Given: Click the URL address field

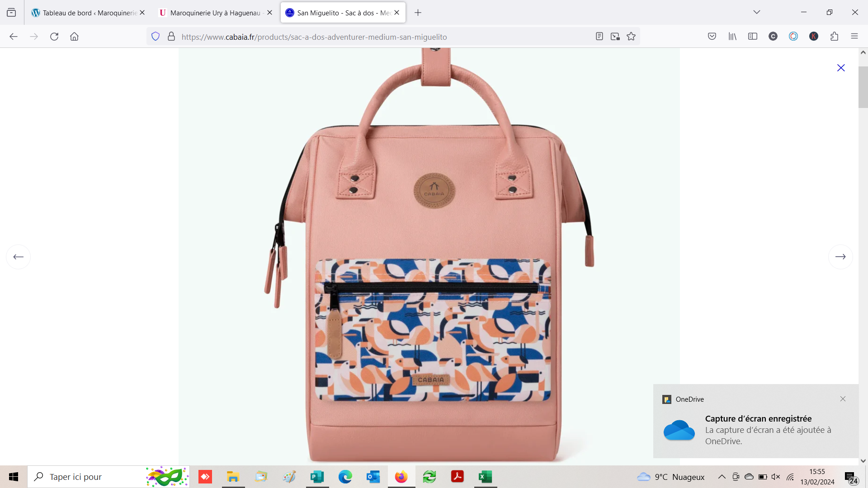Looking at the screenshot, I should [x=362, y=37].
